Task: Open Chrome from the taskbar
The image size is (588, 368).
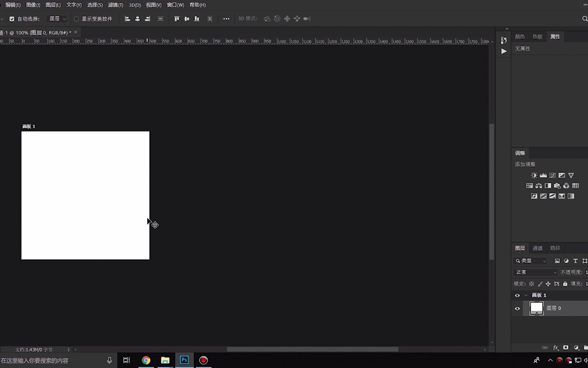Action: pyautogui.click(x=146, y=360)
